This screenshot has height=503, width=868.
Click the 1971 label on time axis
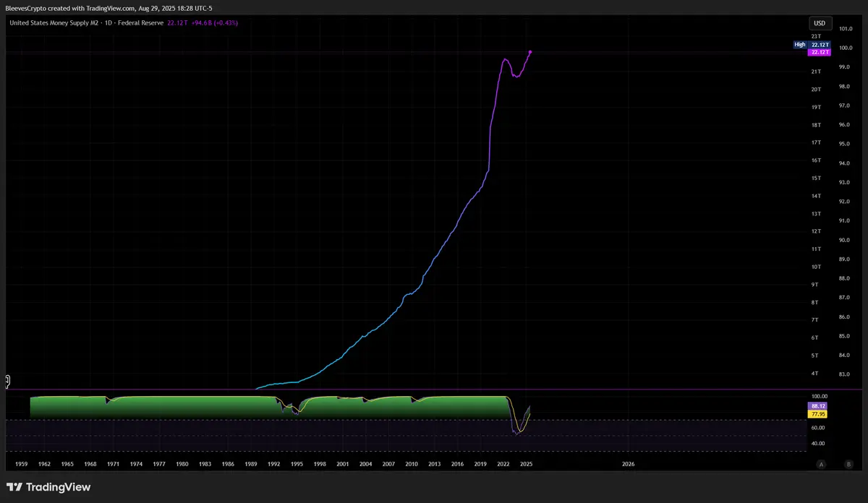(x=113, y=464)
